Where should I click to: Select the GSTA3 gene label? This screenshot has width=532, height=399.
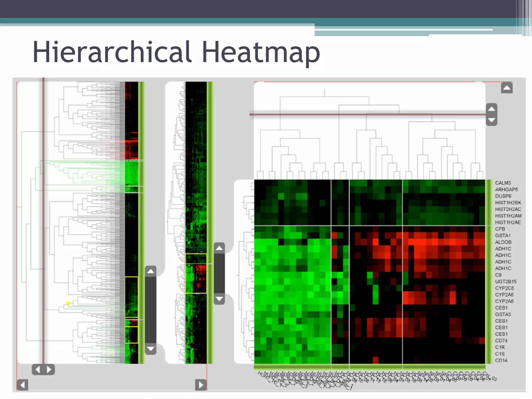coord(503,314)
